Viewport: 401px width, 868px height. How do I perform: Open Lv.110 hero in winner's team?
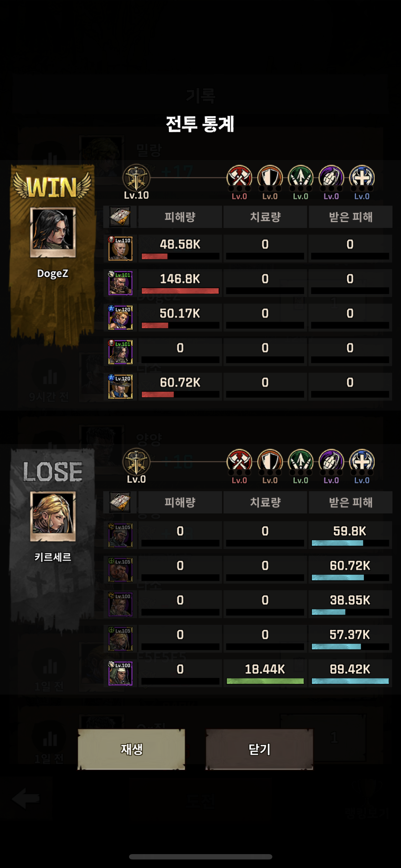120,248
